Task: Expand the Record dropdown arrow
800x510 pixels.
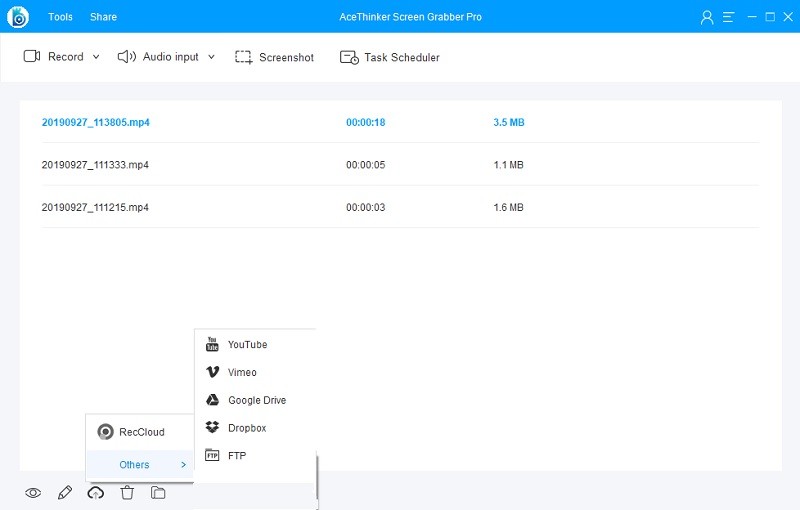Action: click(x=96, y=57)
